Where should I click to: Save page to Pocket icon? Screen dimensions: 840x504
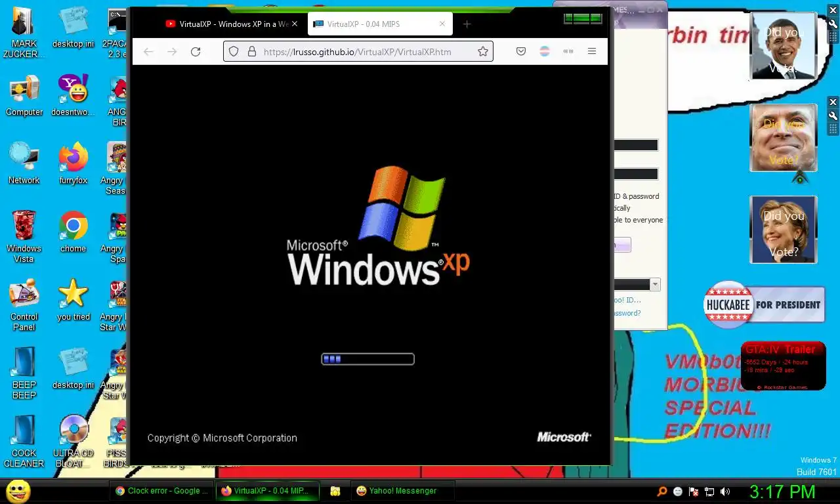tap(521, 51)
